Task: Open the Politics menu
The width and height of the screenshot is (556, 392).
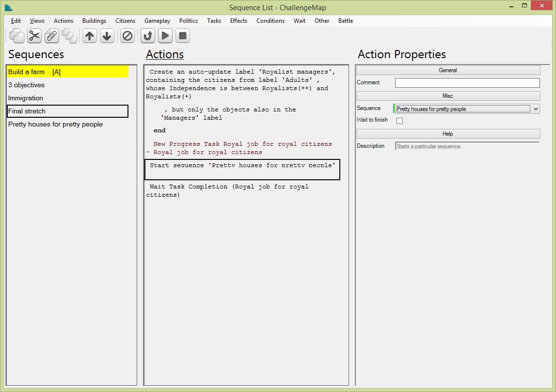Action: (x=188, y=21)
